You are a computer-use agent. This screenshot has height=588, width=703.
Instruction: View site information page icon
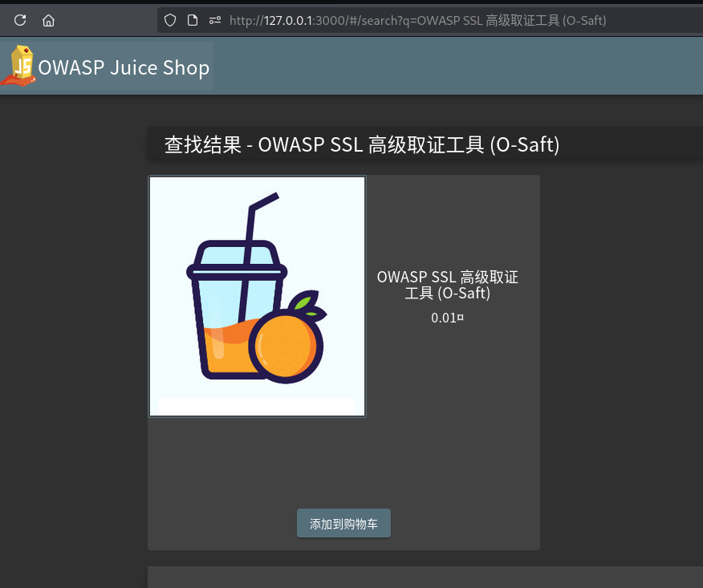(193, 20)
